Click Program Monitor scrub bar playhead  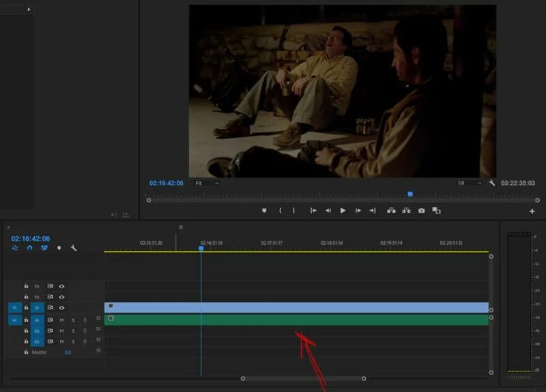pyautogui.click(x=410, y=194)
